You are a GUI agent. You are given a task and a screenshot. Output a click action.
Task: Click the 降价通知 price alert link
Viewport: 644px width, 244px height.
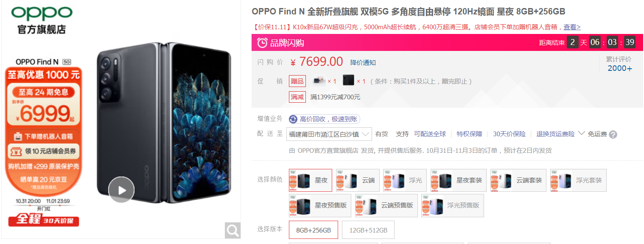363,62
